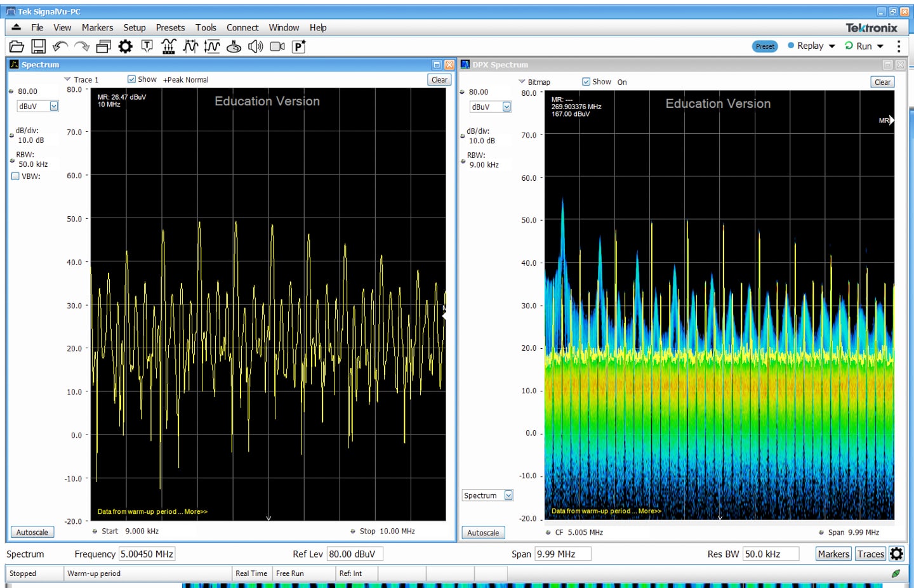The height and width of the screenshot is (588, 914).
Task: Open the Tools menu
Action: [206, 27]
